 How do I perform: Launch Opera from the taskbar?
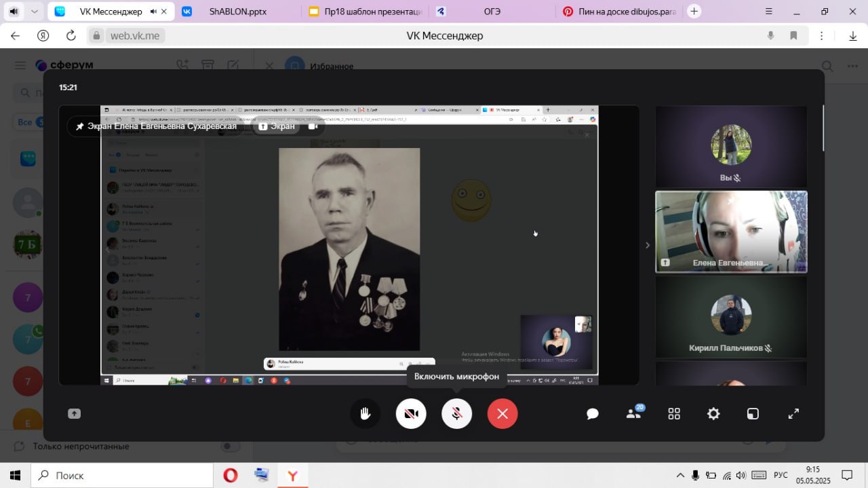click(230, 475)
